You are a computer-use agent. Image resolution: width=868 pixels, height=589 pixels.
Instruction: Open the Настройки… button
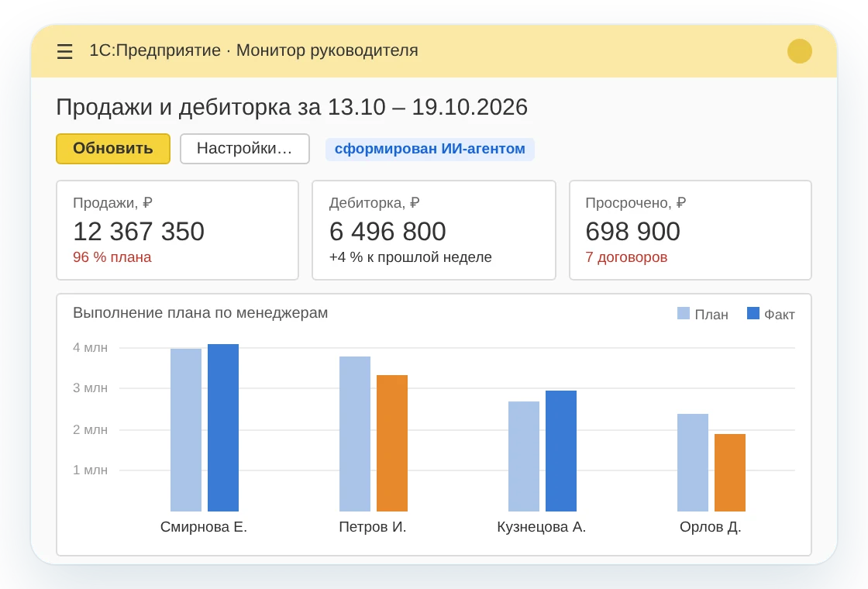244,148
